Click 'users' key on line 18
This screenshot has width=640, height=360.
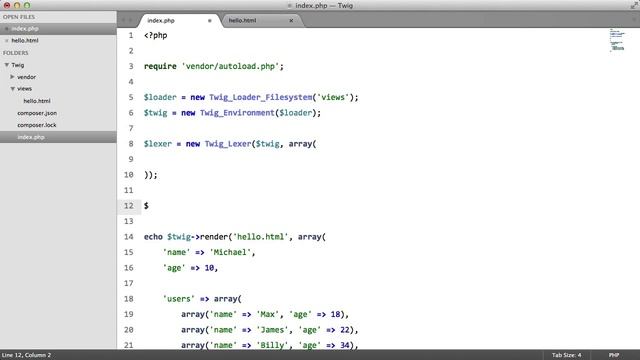[179, 299]
